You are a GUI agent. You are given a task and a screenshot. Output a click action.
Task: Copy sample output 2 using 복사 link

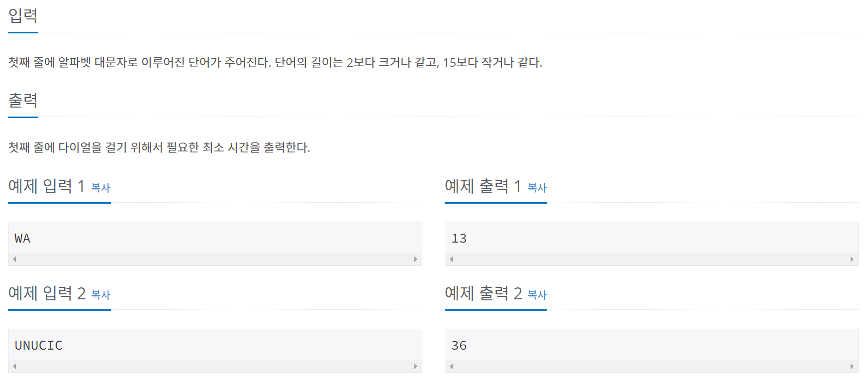tap(537, 295)
